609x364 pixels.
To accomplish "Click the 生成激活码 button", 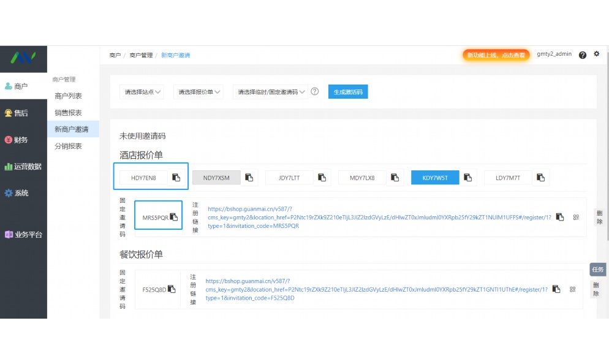I will coord(347,91).
